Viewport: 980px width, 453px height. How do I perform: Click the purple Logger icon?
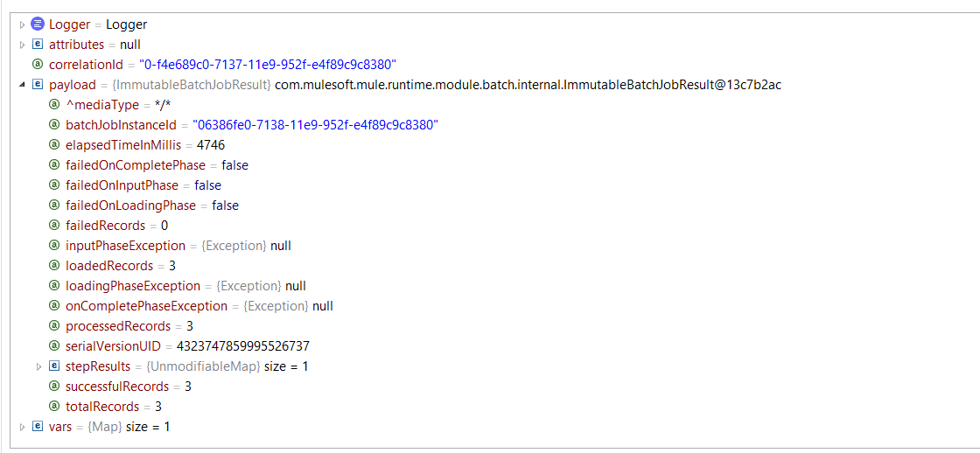pyautogui.click(x=38, y=24)
